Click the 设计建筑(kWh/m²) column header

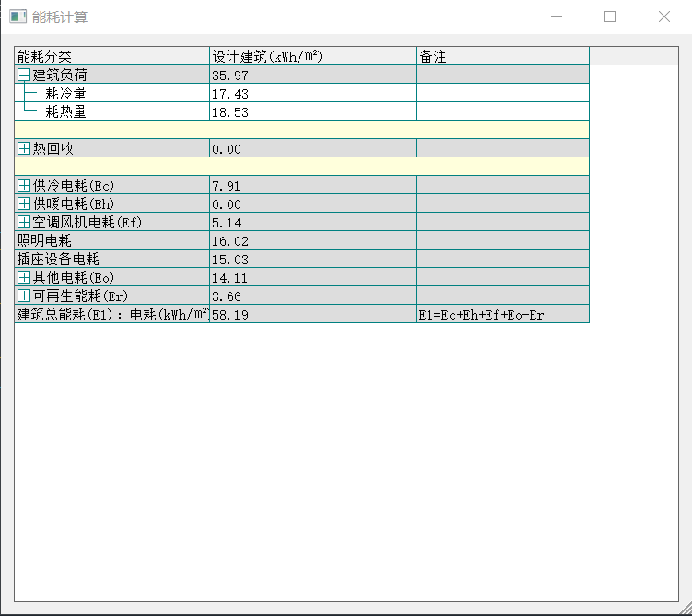point(312,56)
